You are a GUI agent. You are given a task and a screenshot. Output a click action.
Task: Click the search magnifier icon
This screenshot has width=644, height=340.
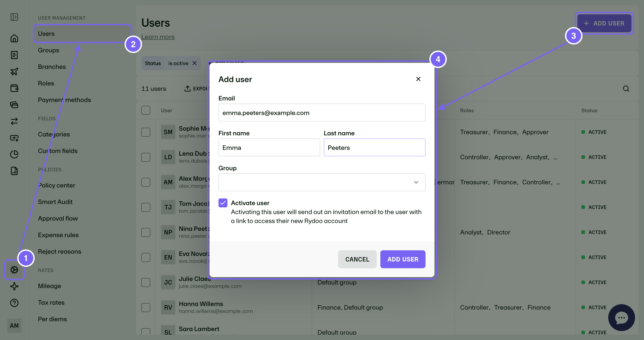coord(626,89)
